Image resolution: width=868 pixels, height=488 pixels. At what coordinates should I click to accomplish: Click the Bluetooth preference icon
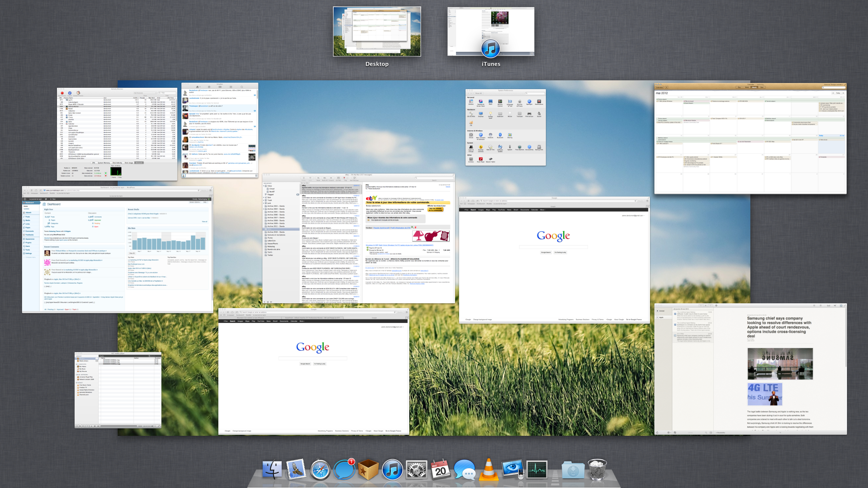500,135
